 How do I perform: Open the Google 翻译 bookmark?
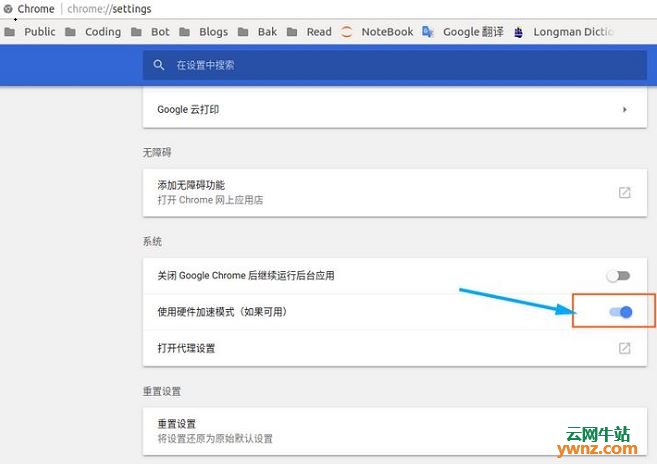(x=463, y=32)
